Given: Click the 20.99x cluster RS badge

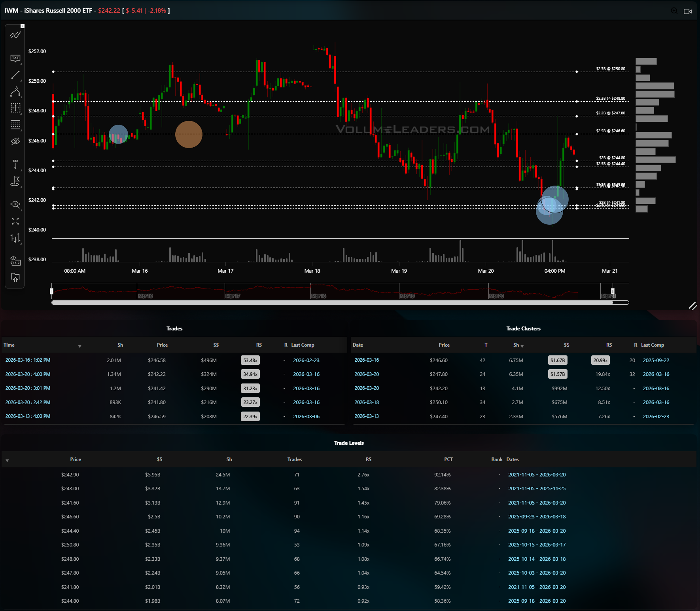Looking at the screenshot, I should (x=600, y=361).
